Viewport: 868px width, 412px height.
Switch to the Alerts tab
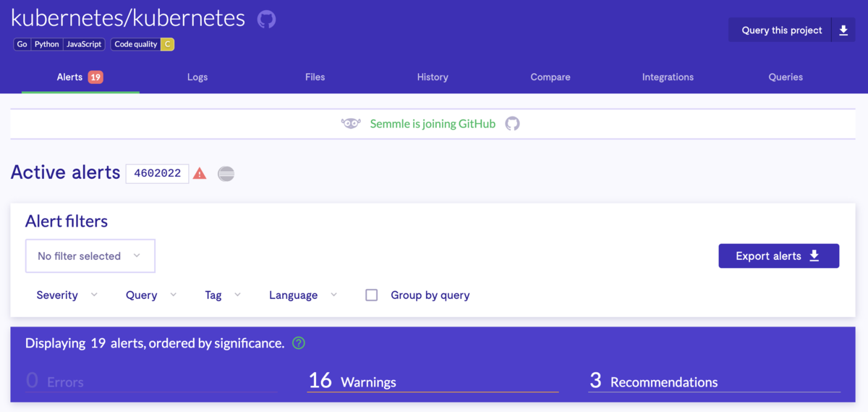(x=80, y=77)
